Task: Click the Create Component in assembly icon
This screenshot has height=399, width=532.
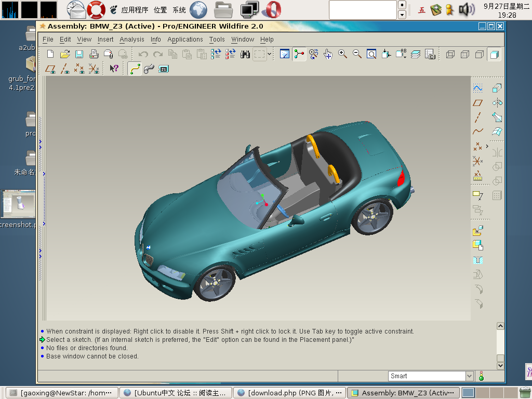Action: coord(477,245)
